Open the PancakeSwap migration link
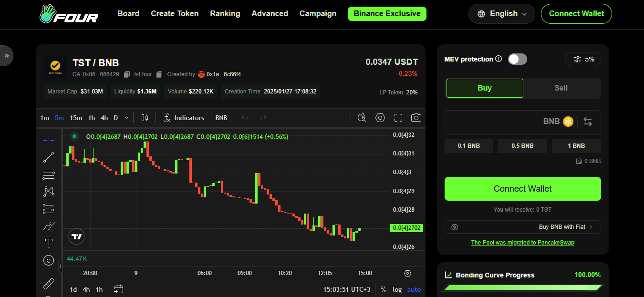The width and height of the screenshot is (644, 297). [522, 243]
